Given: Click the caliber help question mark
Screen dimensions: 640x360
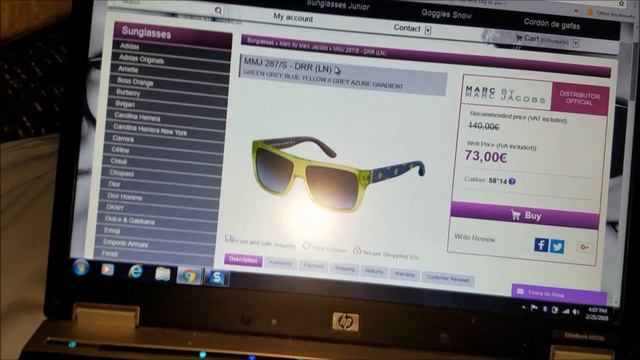Looking at the screenshot, I should (x=512, y=181).
